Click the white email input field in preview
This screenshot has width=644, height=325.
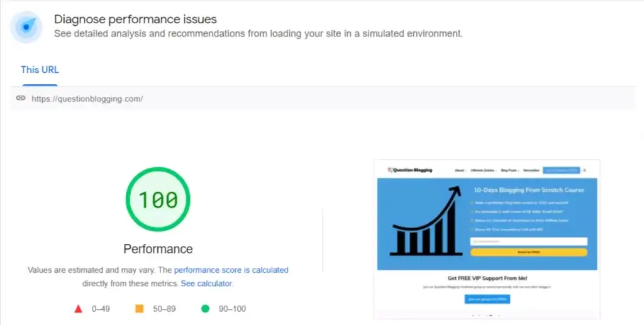pos(528,241)
